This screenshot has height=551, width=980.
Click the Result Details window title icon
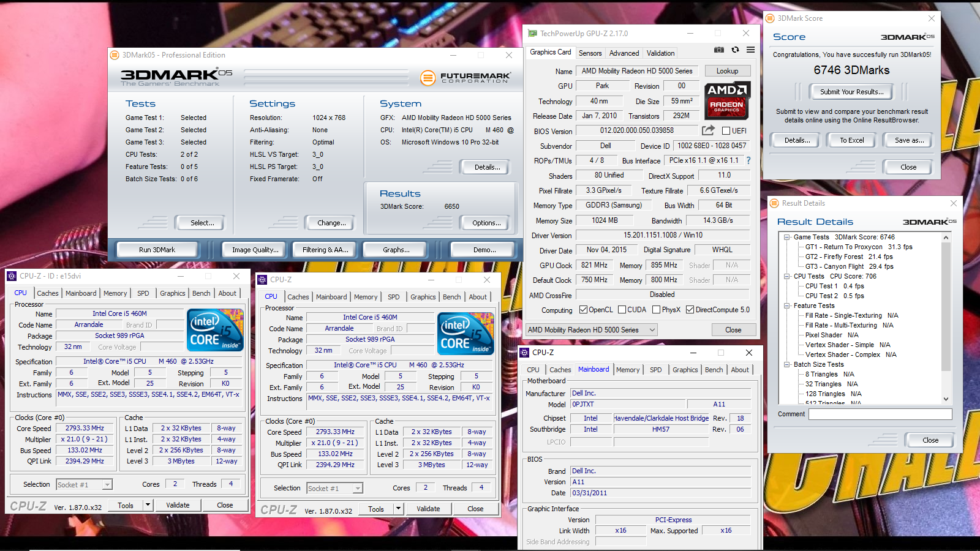pyautogui.click(x=775, y=203)
